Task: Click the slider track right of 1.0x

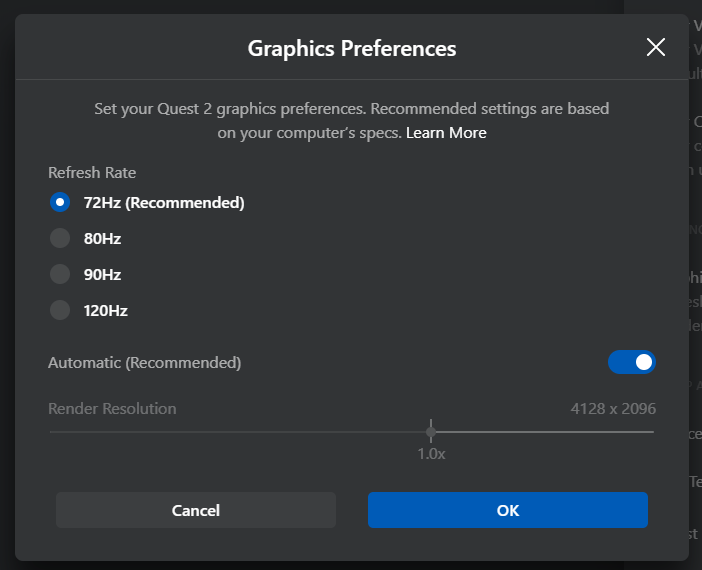Action: click(x=545, y=432)
